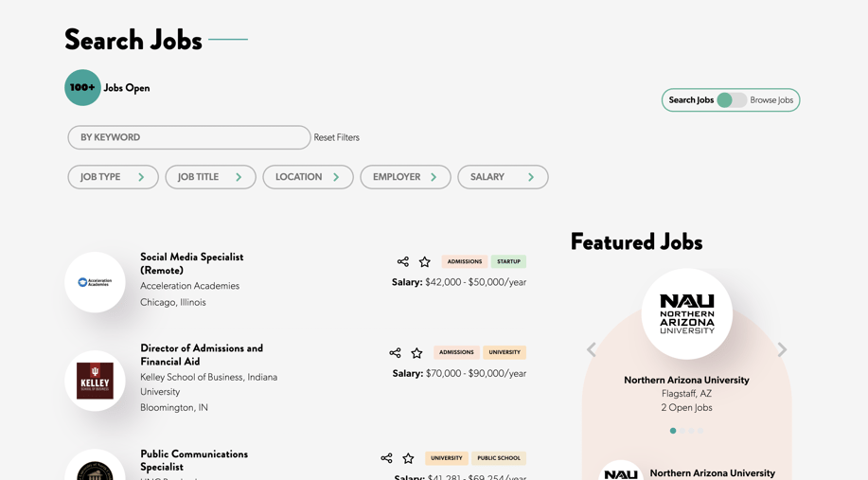
Task: Expand the Job Type filter
Action: click(x=113, y=177)
